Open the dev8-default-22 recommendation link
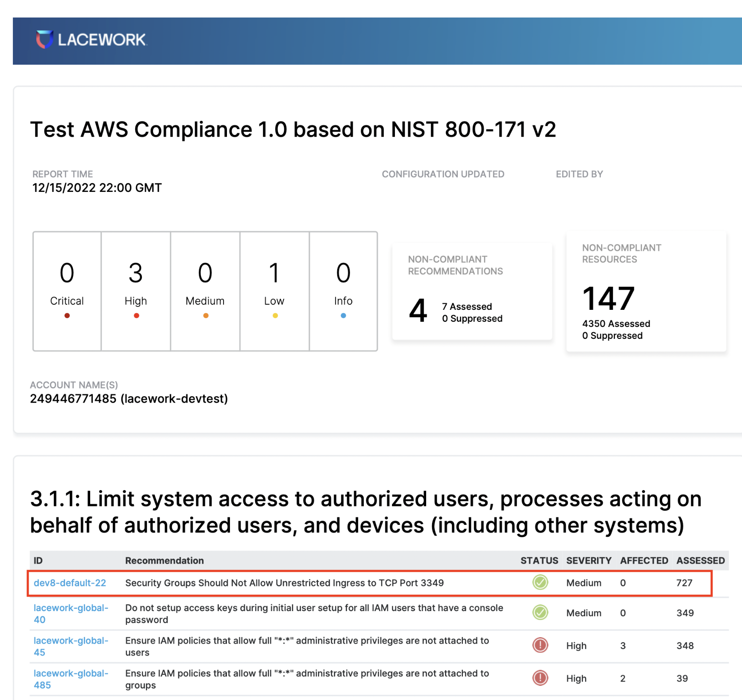742x700 pixels. [x=70, y=582]
